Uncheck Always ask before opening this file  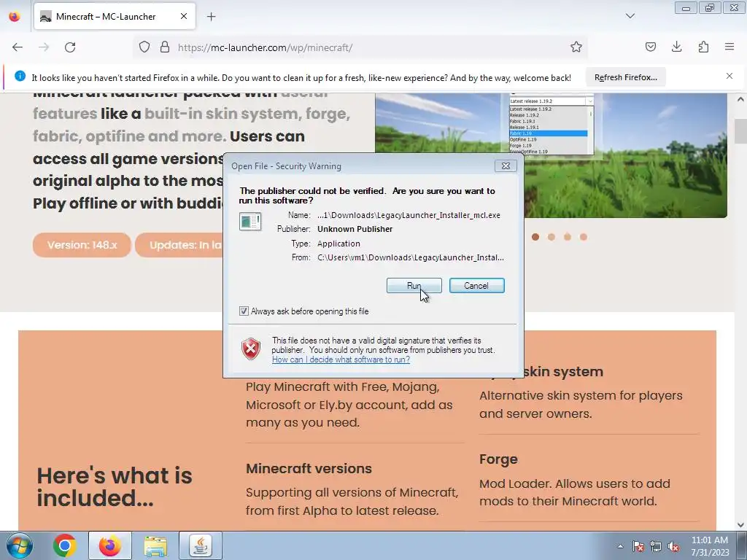pos(244,311)
